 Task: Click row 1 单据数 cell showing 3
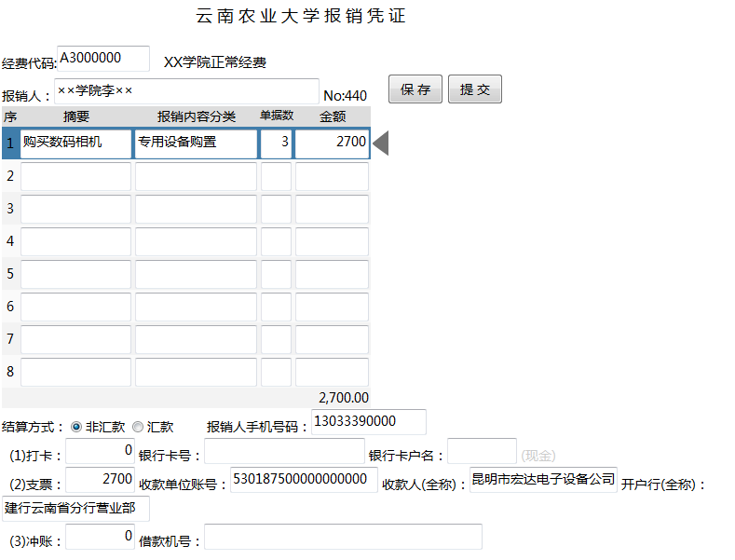point(276,143)
